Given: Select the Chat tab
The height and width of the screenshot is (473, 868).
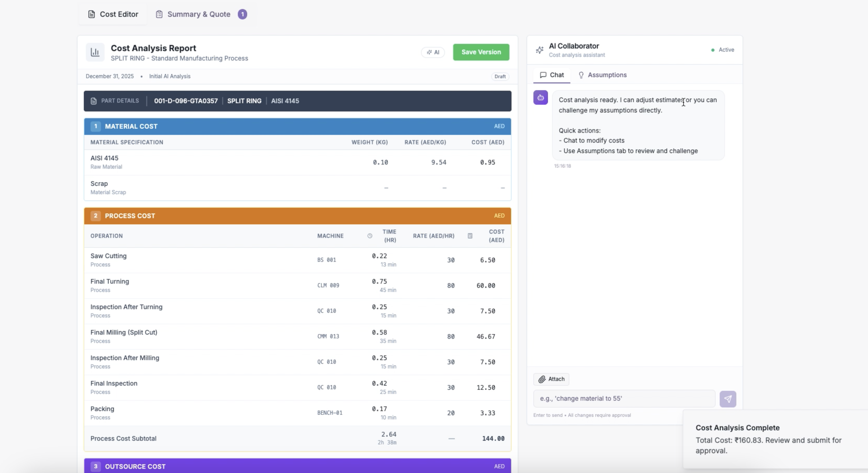Looking at the screenshot, I should coord(552,75).
